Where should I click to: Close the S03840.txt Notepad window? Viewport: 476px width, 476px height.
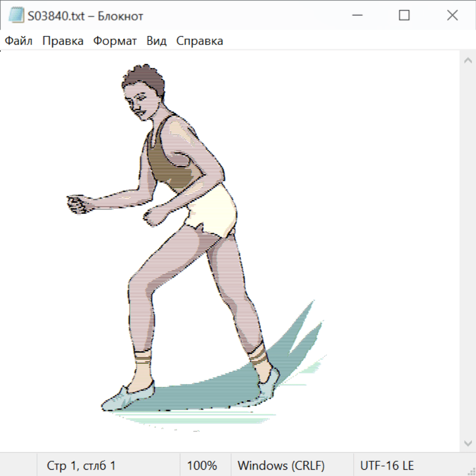point(452,16)
